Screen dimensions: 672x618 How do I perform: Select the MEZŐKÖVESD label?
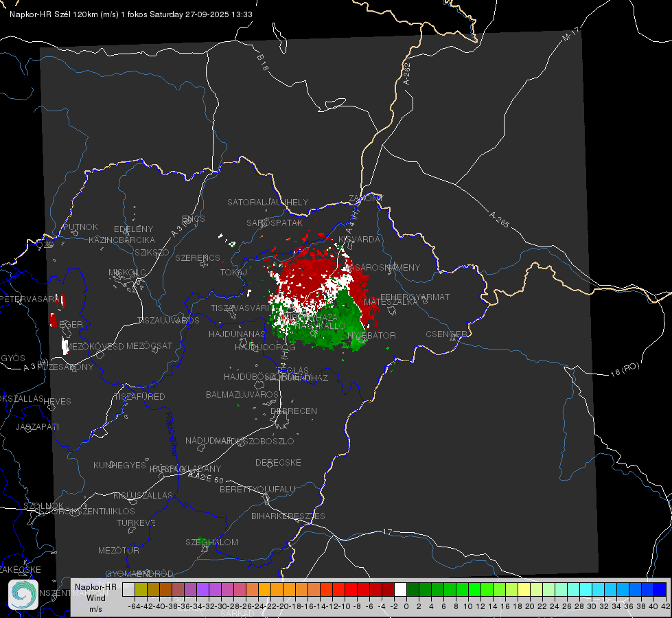coord(95,346)
